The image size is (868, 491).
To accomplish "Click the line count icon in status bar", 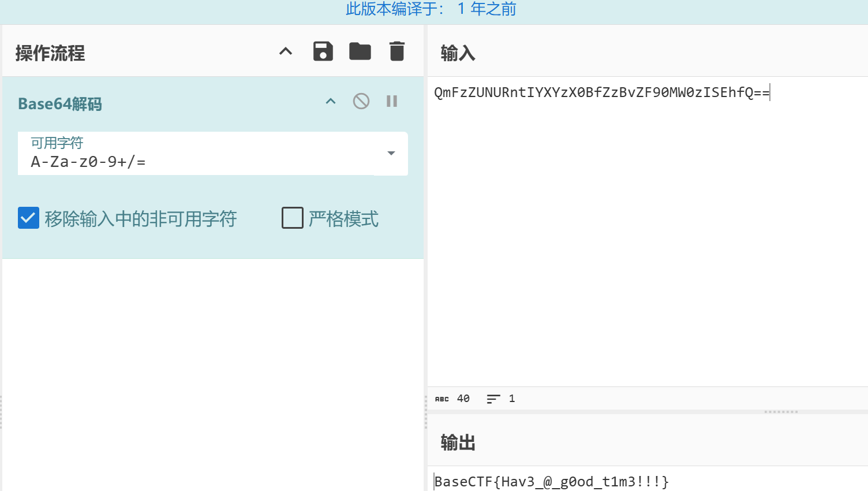I will 493,399.
